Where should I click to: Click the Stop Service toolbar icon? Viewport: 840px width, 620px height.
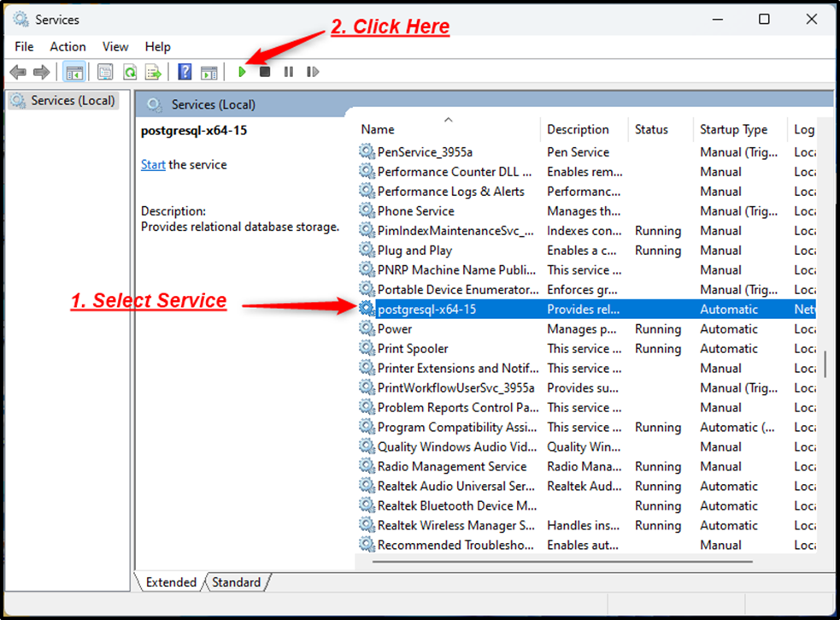point(265,71)
